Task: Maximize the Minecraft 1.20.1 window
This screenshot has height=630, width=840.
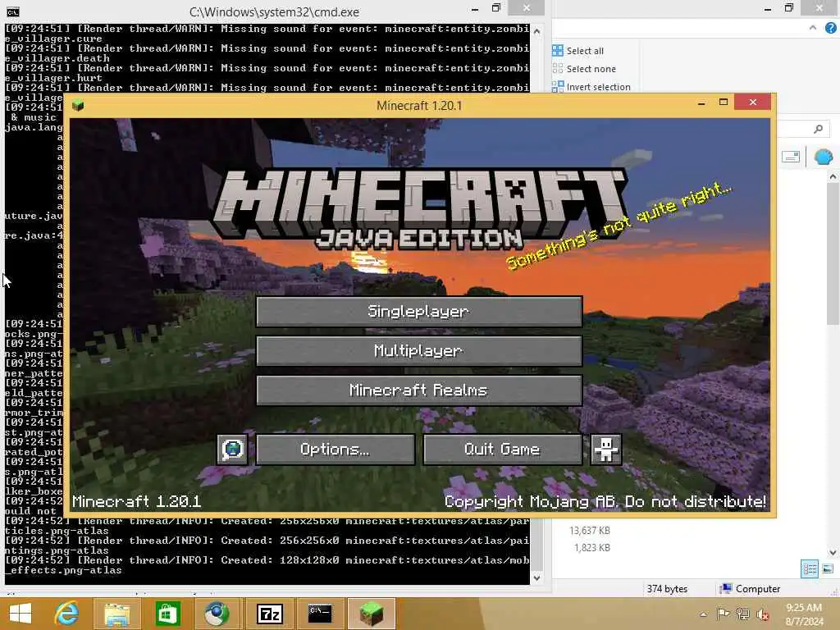Action: (724, 102)
